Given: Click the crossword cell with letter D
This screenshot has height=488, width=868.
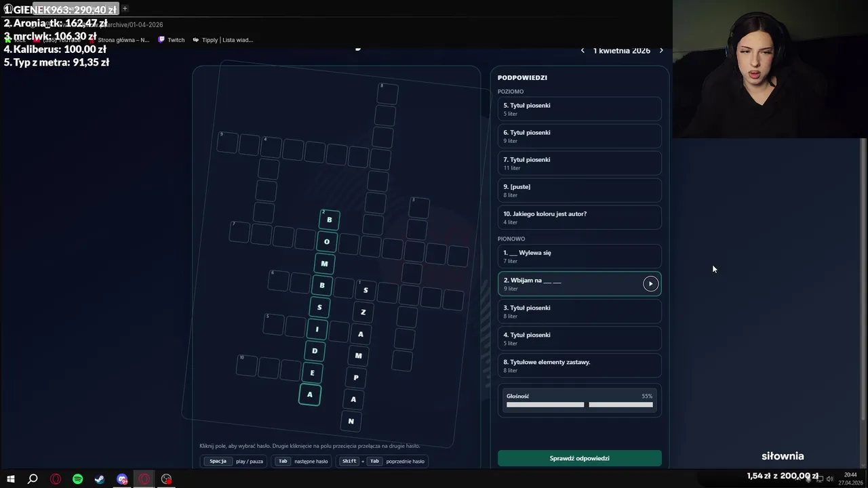Looking at the screenshot, I should click(x=315, y=351).
